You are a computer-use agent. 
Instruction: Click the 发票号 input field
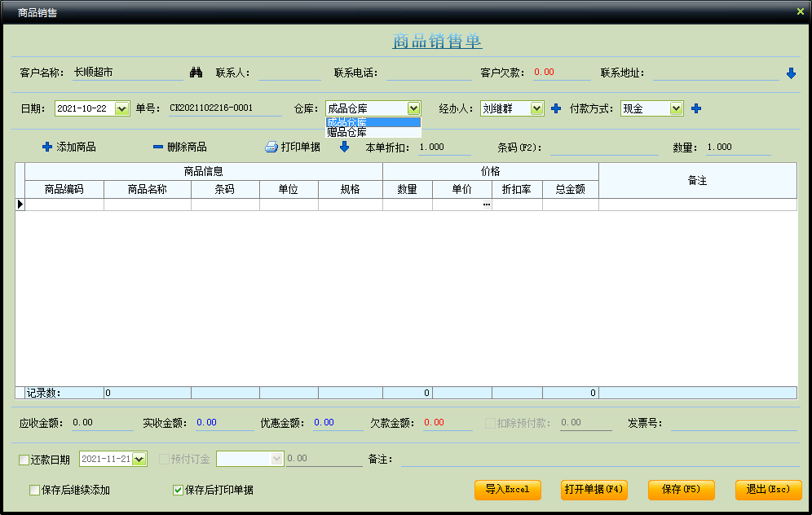pos(734,424)
